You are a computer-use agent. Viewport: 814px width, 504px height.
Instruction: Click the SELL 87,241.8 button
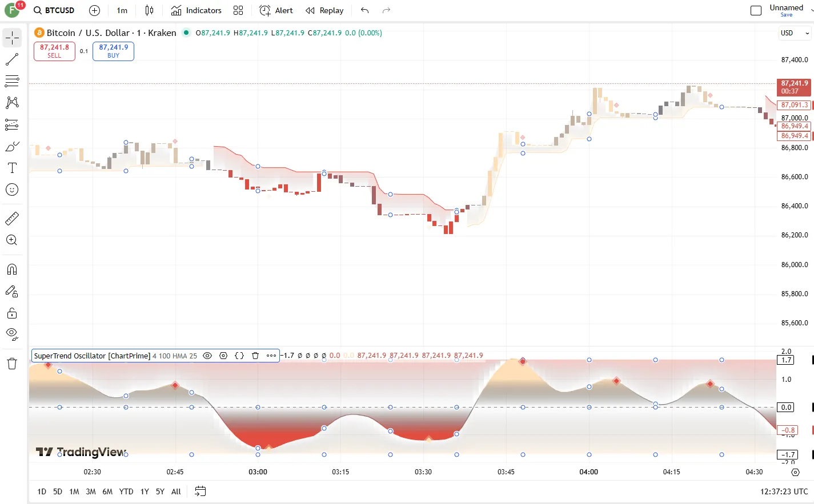click(54, 51)
